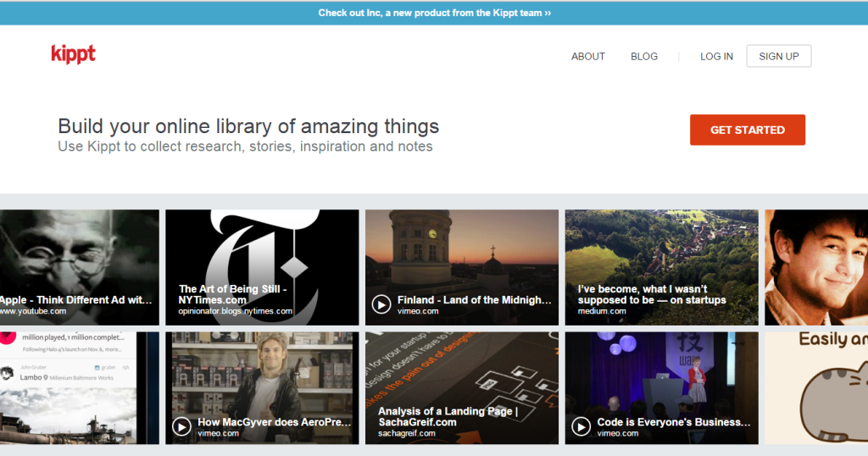The height and width of the screenshot is (456, 868).
Task: Open the smiling man portrait card
Action: pos(816,267)
